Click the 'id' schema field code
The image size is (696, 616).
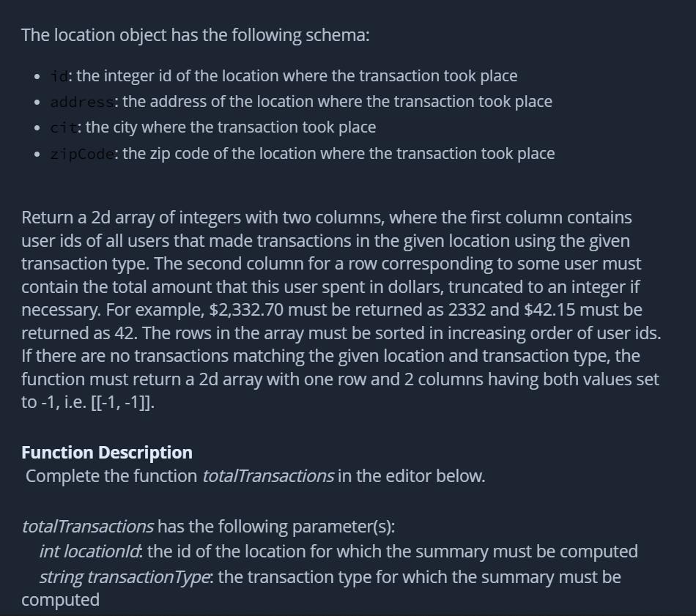pos(59,76)
